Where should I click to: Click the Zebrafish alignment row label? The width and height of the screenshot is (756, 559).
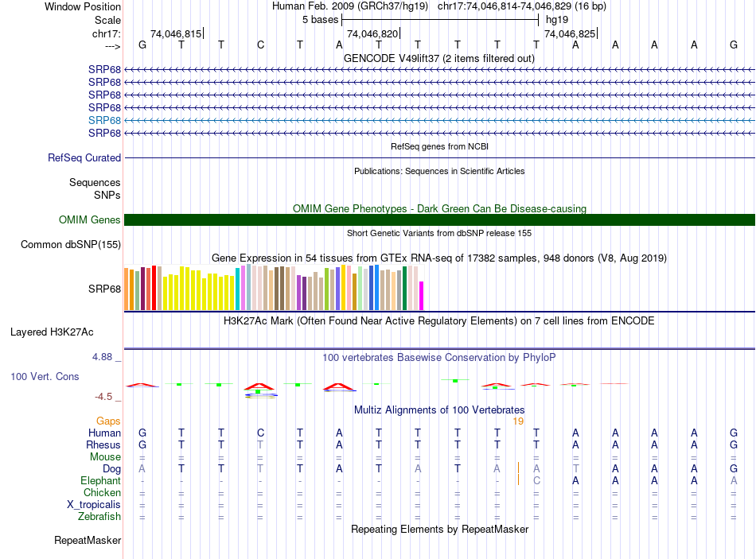pyautogui.click(x=99, y=516)
